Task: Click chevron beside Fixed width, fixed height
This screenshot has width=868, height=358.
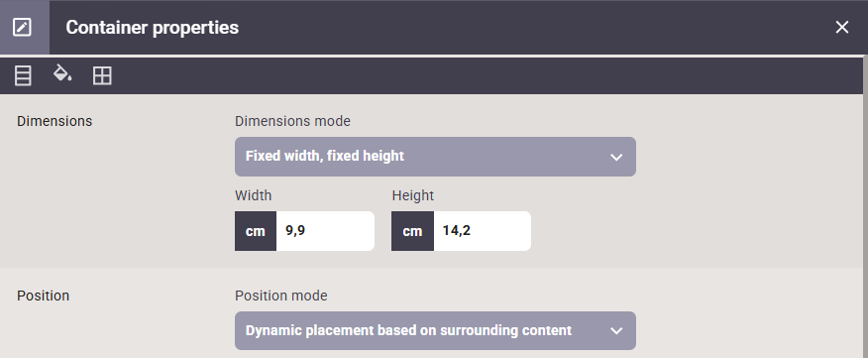Action: [616, 158]
